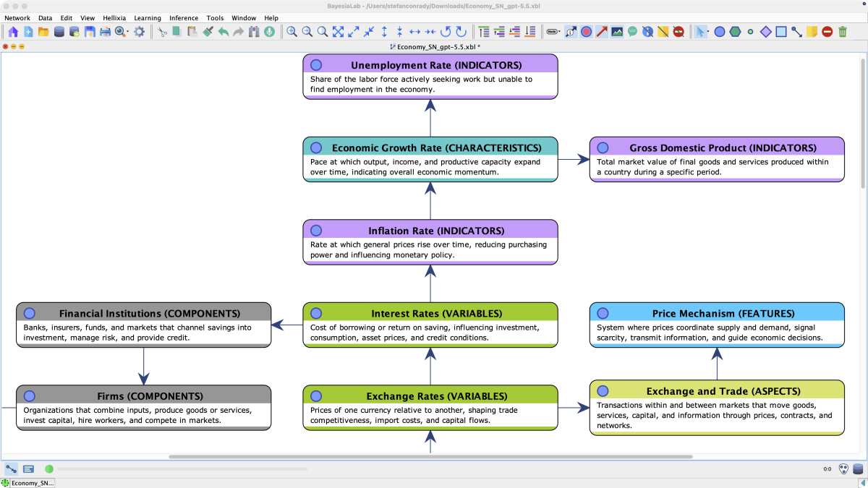Switch to modeling mode in status bar
This screenshot has height=488, width=868.
12,469
